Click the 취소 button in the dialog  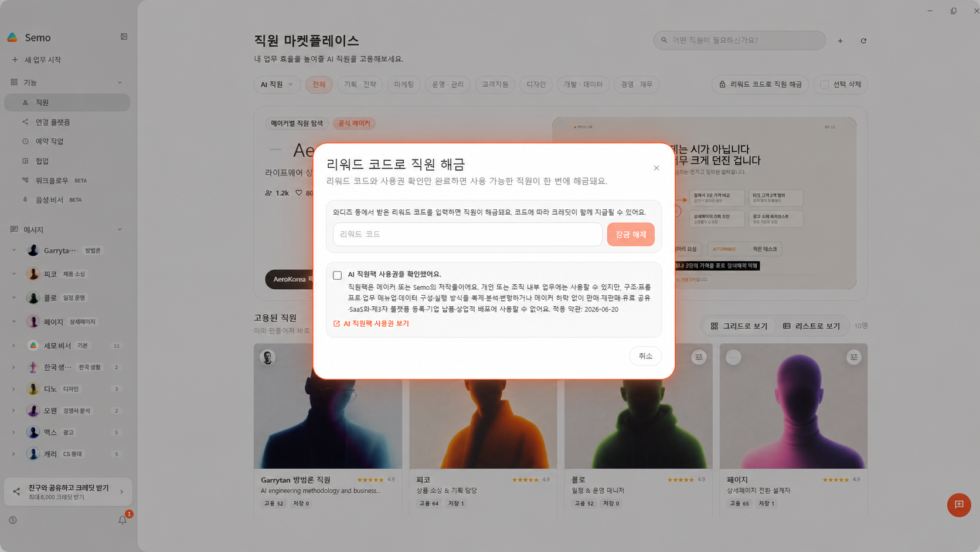(645, 356)
